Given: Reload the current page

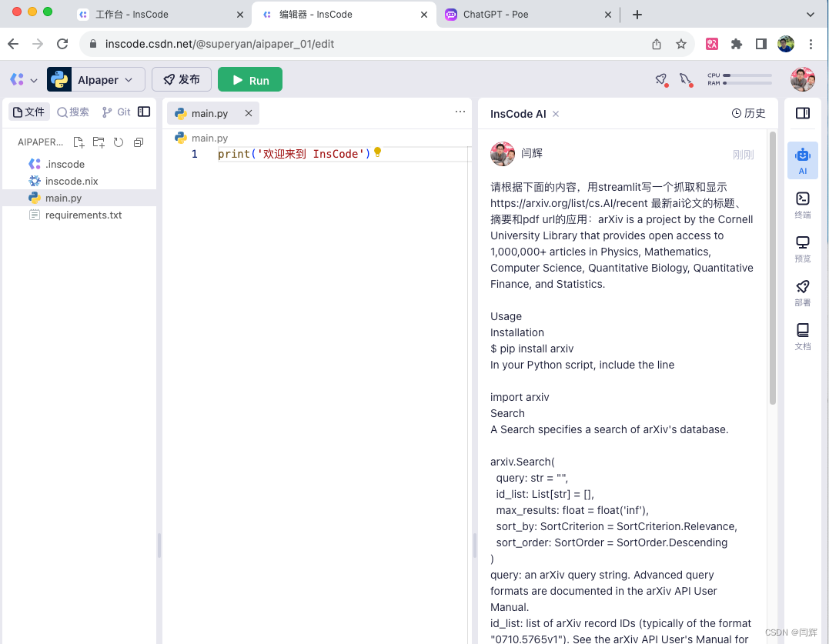Looking at the screenshot, I should pos(62,44).
